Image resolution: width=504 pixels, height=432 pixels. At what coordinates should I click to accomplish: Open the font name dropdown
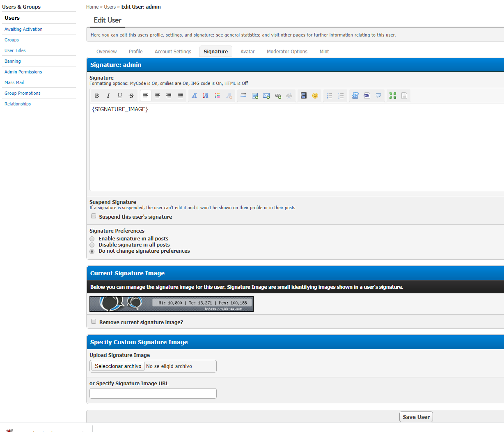coord(194,96)
